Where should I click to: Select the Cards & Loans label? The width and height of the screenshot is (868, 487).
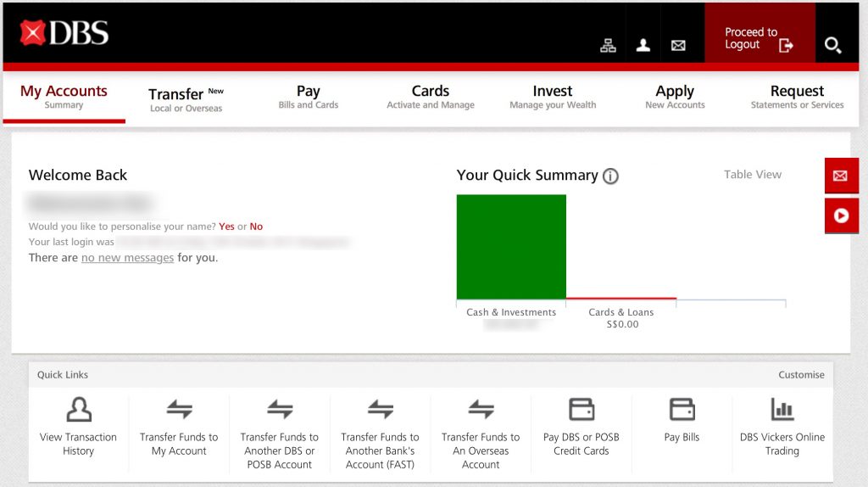tap(621, 312)
